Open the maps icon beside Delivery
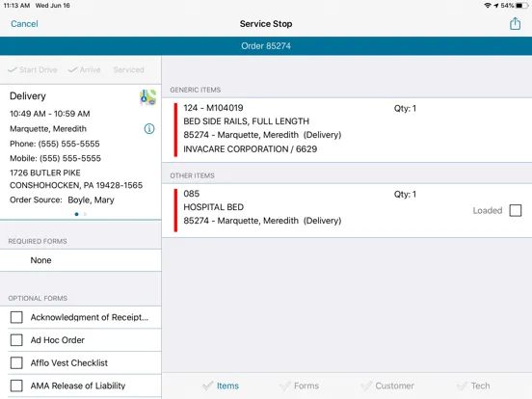 click(x=147, y=97)
